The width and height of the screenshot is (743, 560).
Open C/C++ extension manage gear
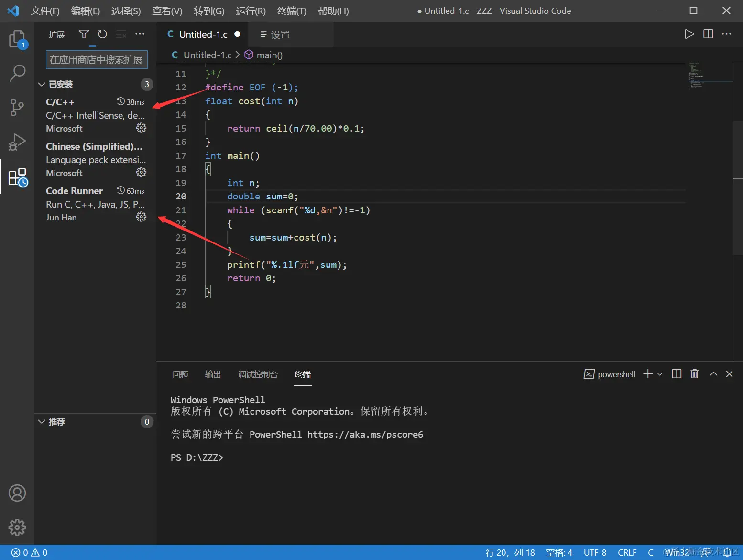click(x=141, y=128)
